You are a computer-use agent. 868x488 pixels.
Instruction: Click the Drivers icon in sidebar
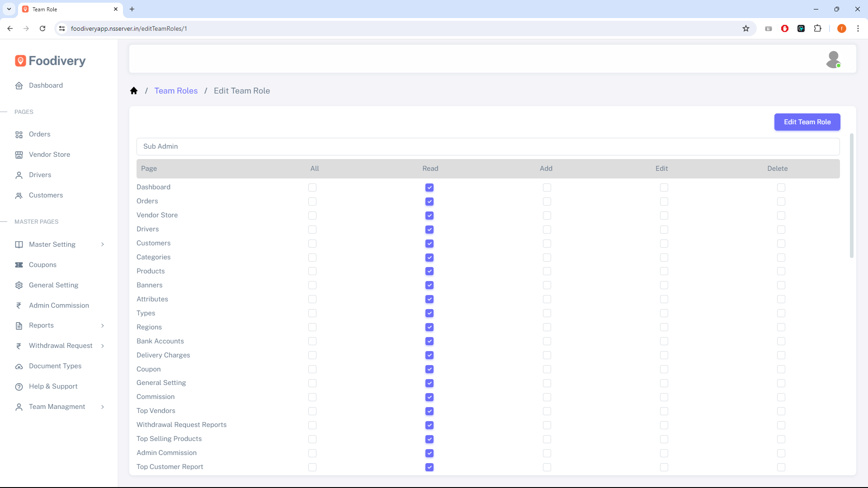(x=19, y=175)
